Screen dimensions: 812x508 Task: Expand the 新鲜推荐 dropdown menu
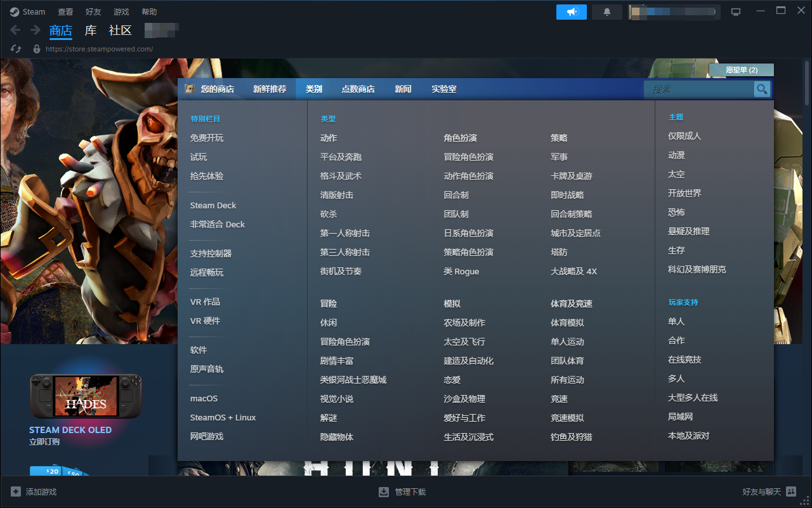click(x=270, y=89)
